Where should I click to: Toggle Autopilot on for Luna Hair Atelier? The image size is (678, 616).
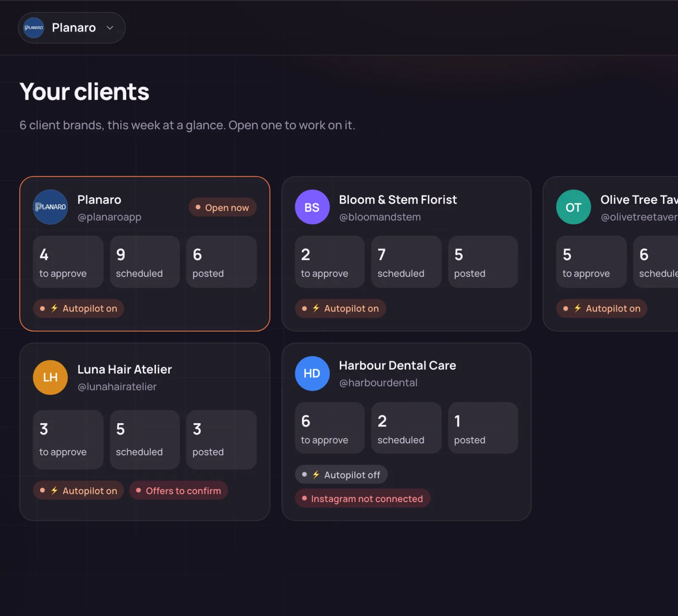(x=78, y=491)
